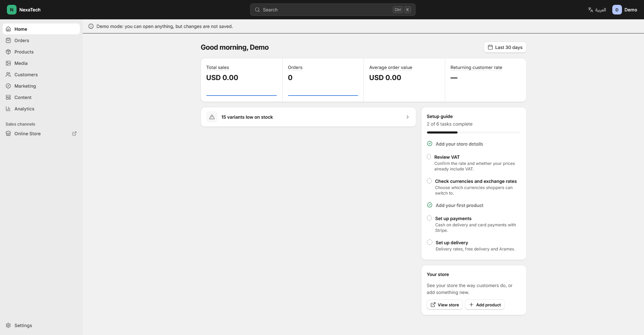Navigate to Customers section
This screenshot has height=335, width=644.
click(41, 75)
